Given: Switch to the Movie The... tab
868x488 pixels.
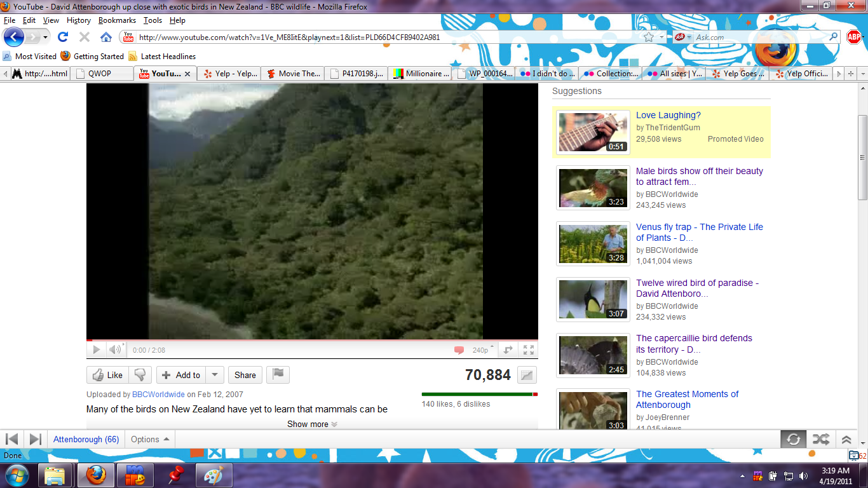Looking at the screenshot, I should [x=293, y=74].
